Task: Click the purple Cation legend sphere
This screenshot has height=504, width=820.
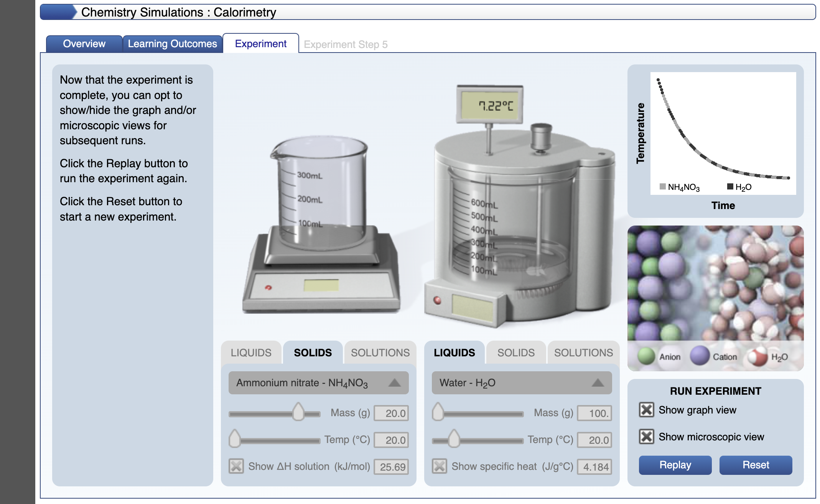Action: coord(700,356)
